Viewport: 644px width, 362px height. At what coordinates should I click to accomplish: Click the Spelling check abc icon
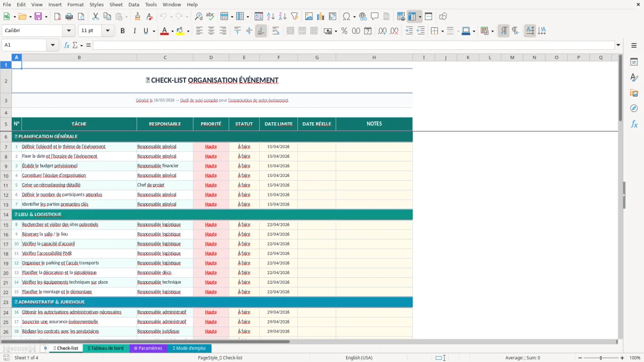click(x=210, y=17)
